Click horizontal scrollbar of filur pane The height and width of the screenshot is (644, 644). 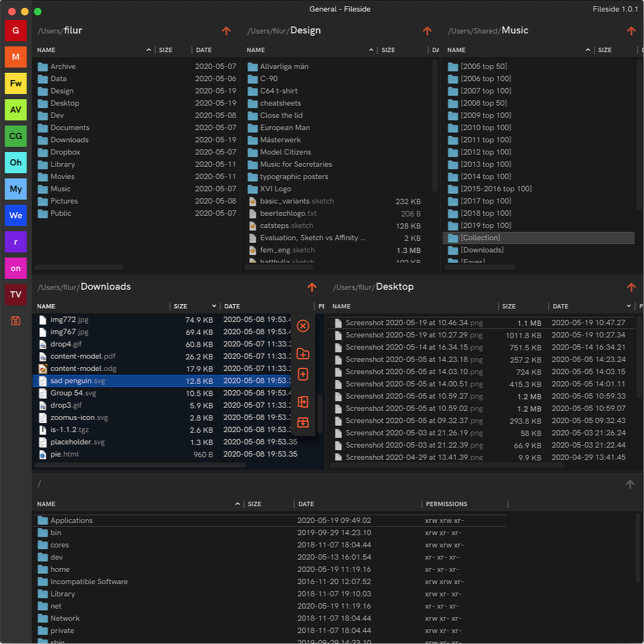tap(79, 267)
